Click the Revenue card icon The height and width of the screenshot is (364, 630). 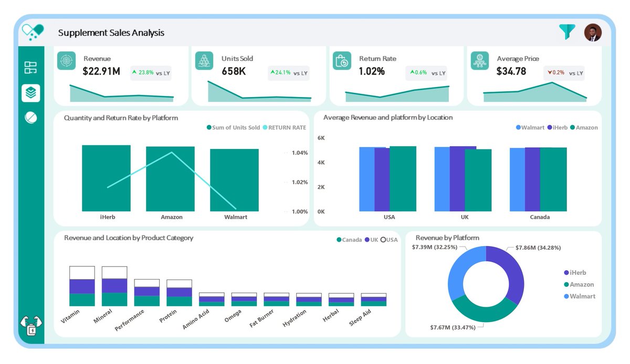[x=66, y=60]
